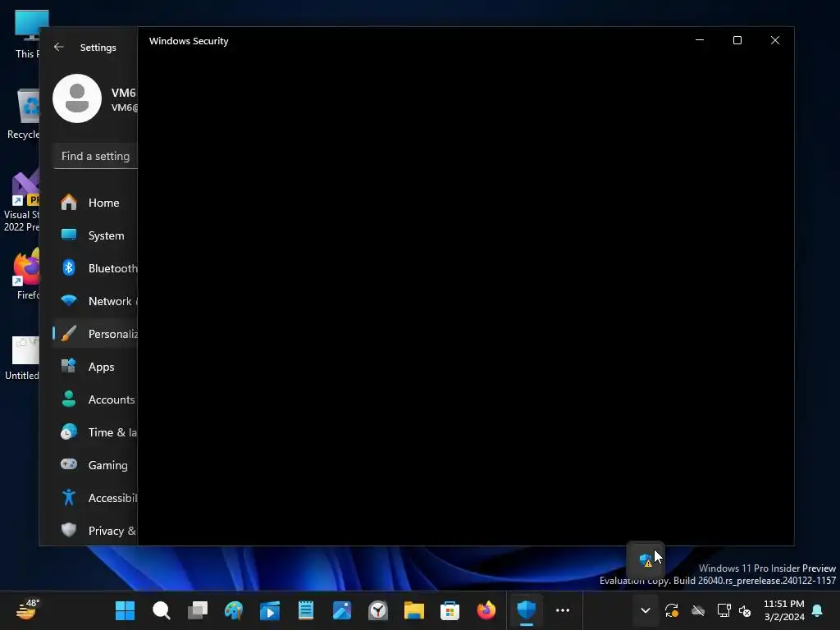Select Personalization in the Settings sidebar
Viewport: 840px width, 630px height.
(x=95, y=334)
